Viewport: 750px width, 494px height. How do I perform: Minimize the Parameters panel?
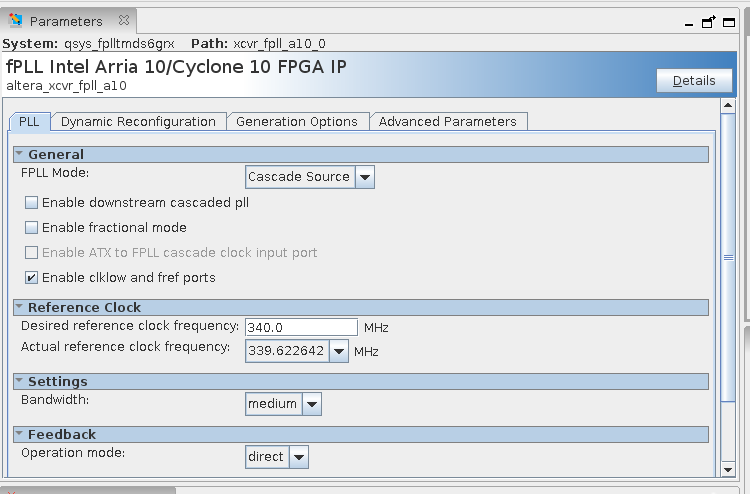click(x=688, y=24)
